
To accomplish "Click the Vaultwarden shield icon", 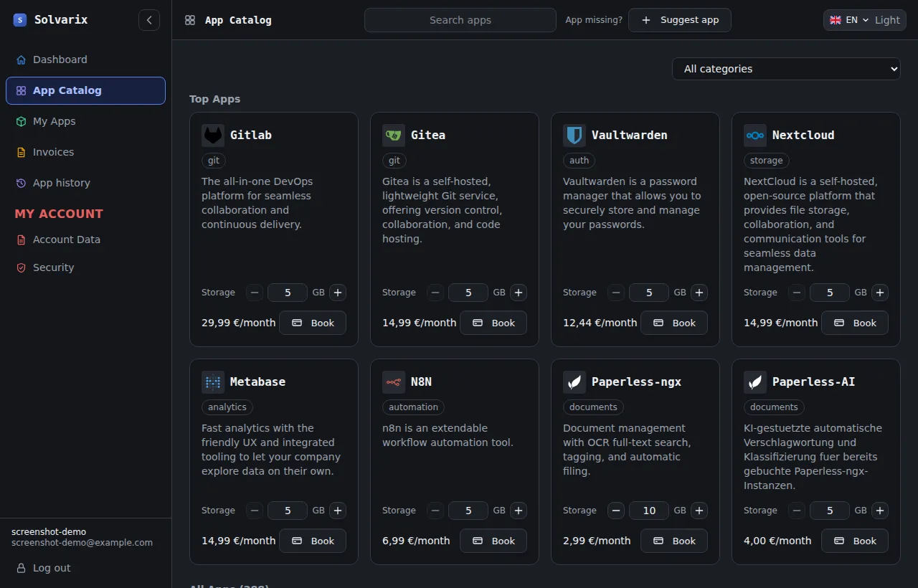I will point(574,135).
